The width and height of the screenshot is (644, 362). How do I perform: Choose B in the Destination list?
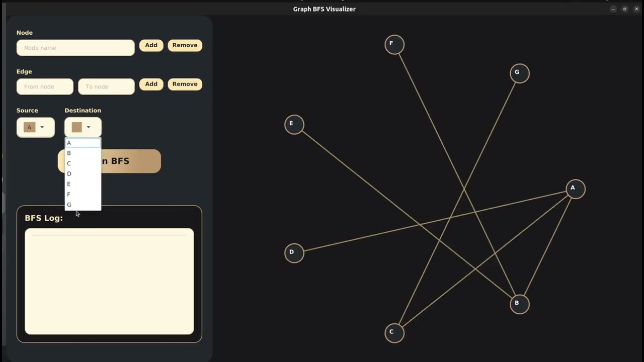83,153
